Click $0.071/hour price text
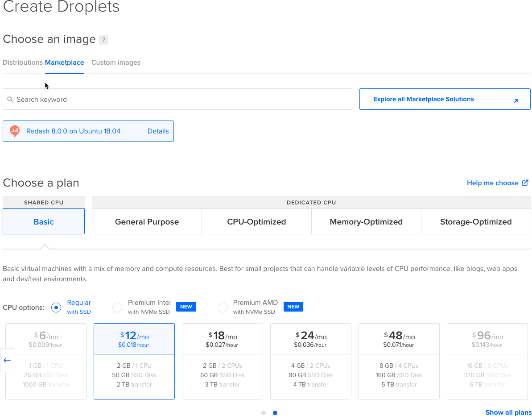The image size is (532, 416). (x=399, y=345)
